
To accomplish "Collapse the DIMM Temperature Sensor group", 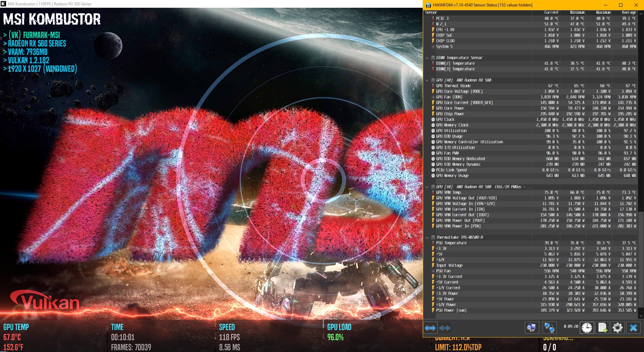I will pos(427,58).
